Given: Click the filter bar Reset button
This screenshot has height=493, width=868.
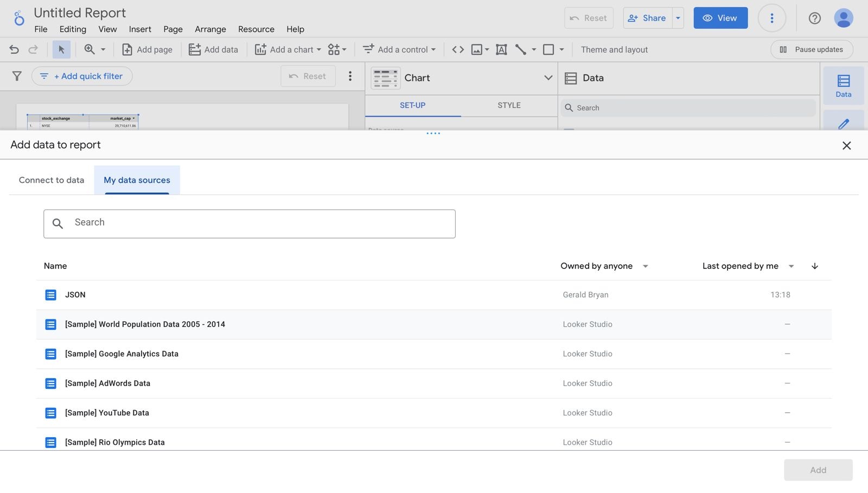Looking at the screenshot, I should [308, 76].
